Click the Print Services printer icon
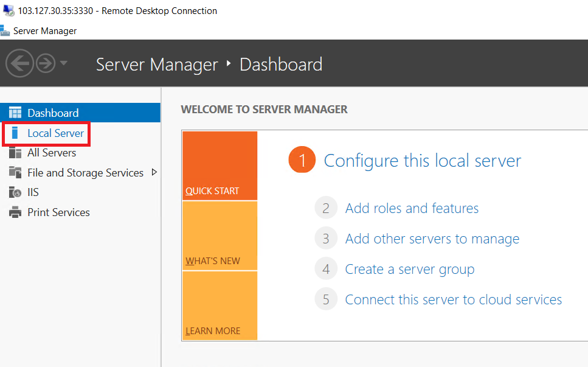The width and height of the screenshot is (588, 367). (x=15, y=212)
